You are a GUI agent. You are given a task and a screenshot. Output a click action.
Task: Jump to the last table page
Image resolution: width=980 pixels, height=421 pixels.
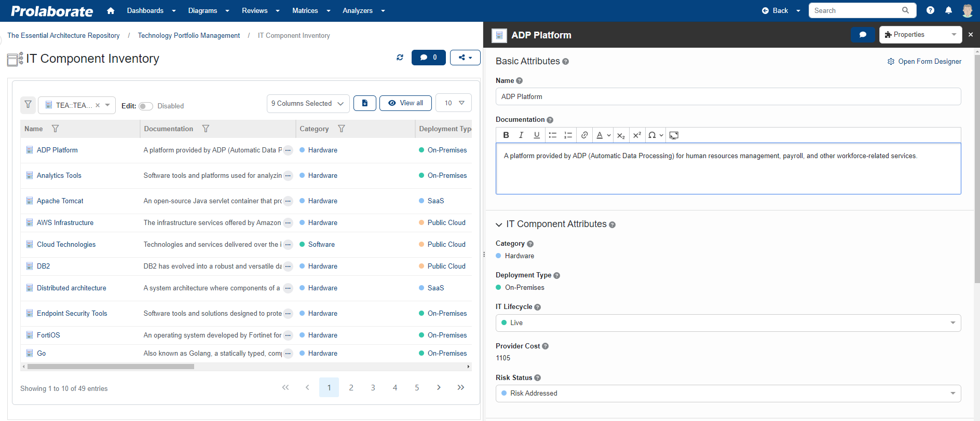(x=460, y=387)
